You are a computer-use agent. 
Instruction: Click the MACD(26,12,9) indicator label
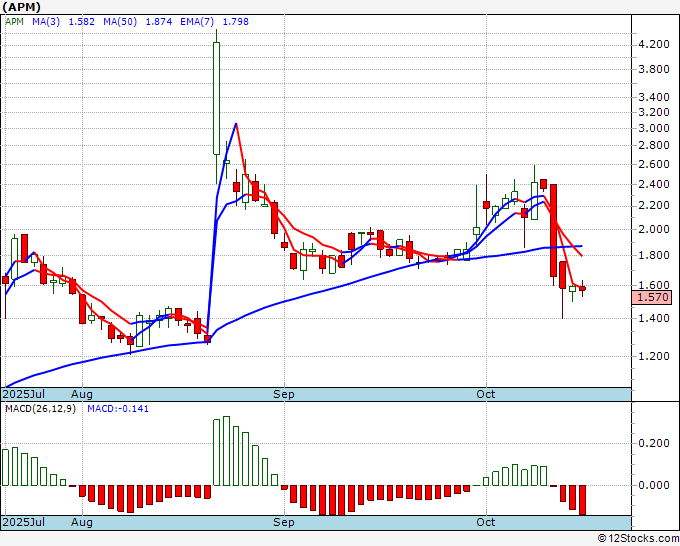click(x=40, y=409)
